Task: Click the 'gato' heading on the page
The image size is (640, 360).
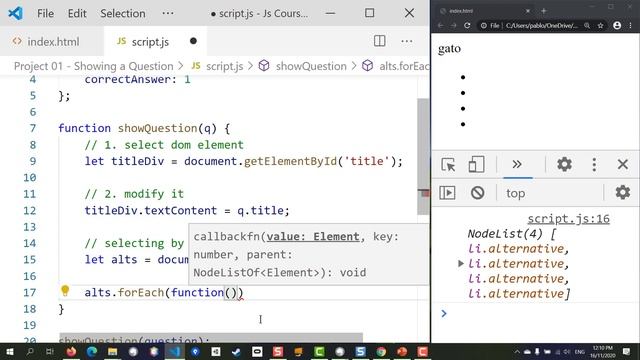Action: click(449, 49)
